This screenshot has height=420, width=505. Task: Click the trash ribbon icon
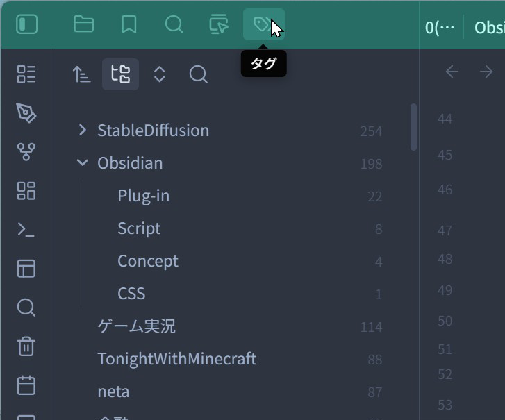click(26, 346)
